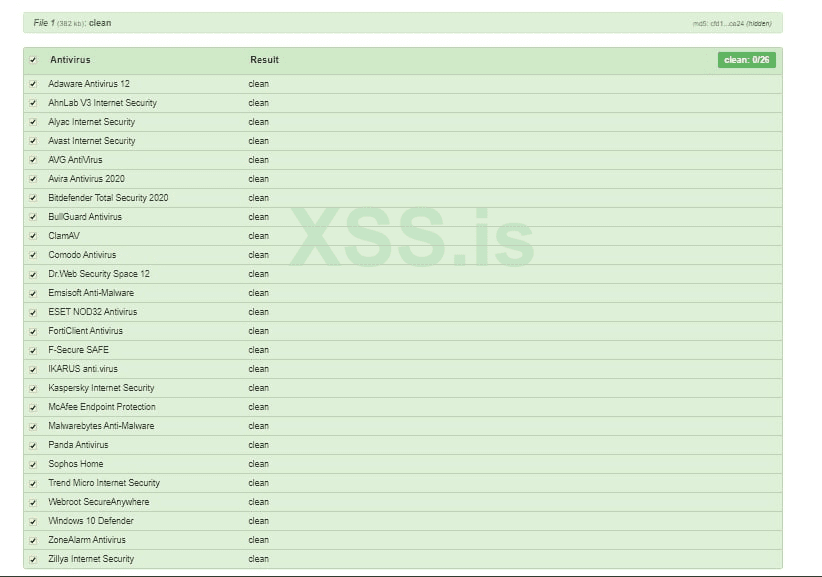Uncheck the Kaspersky Internet Security checkbox
Screen dimensions: 822x577
pos(33,388)
